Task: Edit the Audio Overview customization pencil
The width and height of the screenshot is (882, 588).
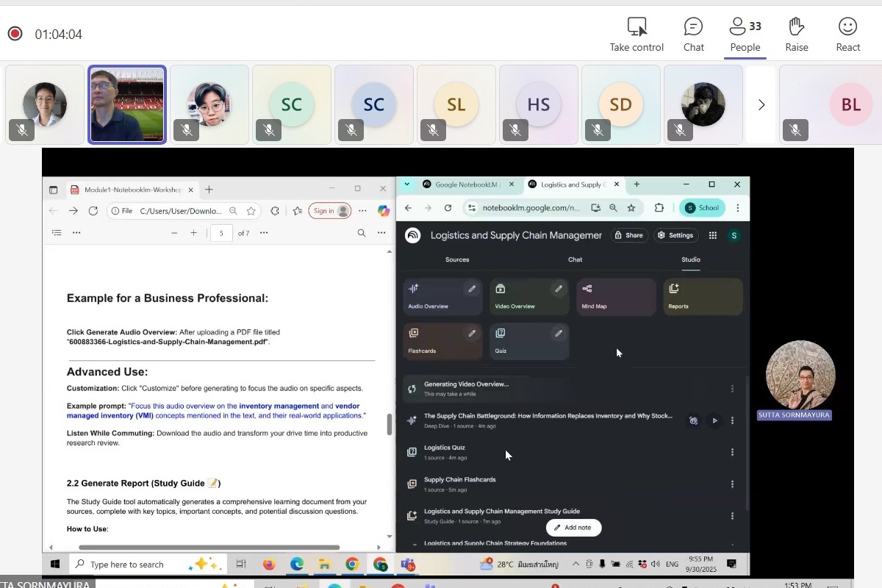Action: 472,289
